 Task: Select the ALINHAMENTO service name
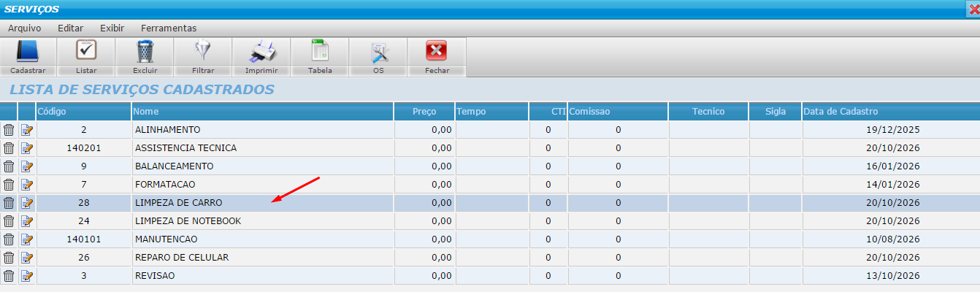pyautogui.click(x=167, y=130)
